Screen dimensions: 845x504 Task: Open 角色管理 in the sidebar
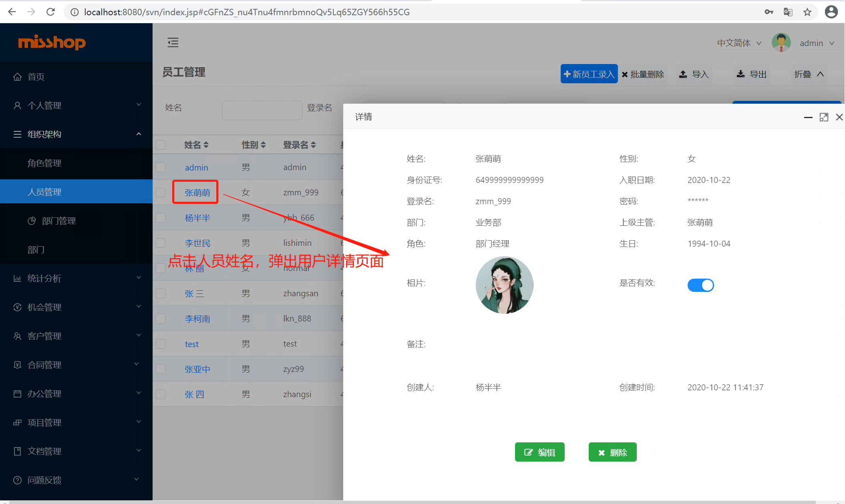pos(44,163)
